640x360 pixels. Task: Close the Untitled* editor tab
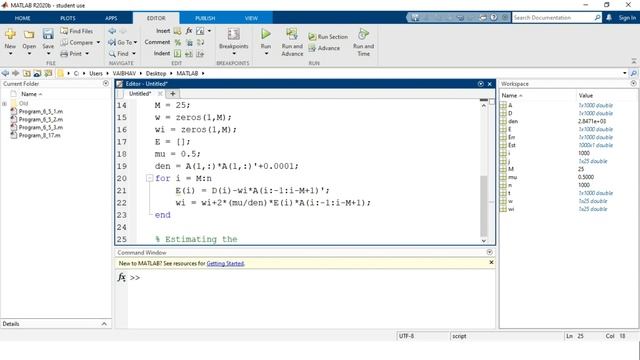[x=160, y=93]
